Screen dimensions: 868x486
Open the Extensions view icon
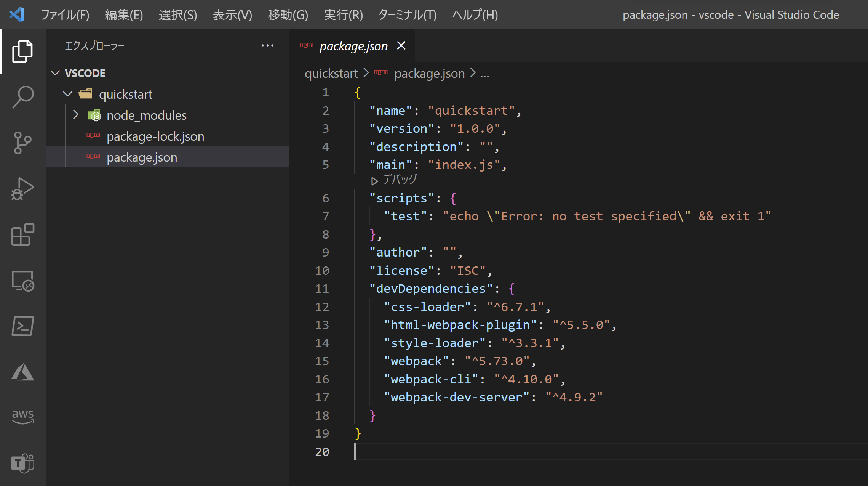pos(22,234)
